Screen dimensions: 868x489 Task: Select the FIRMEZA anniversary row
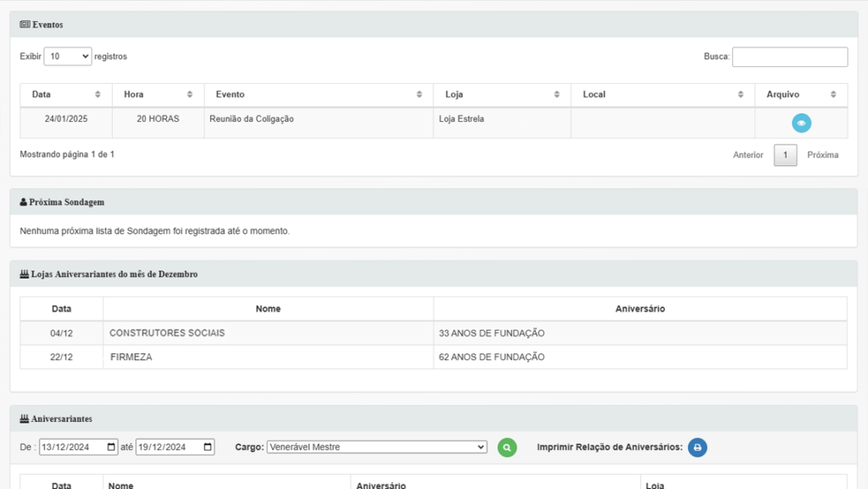(x=131, y=358)
